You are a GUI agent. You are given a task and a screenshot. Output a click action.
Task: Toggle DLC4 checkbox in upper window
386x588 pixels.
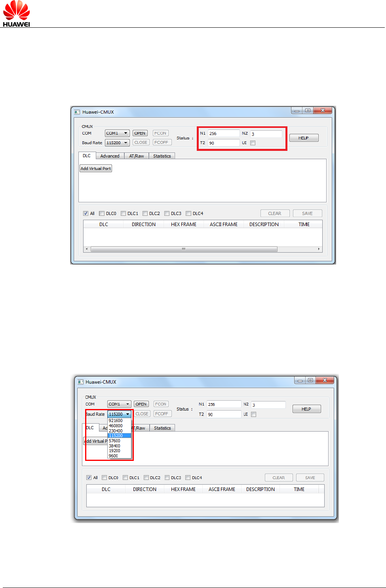tap(188, 213)
